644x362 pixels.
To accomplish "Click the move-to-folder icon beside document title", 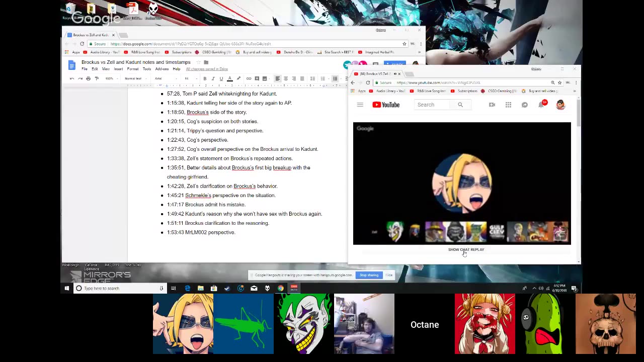I will point(206,62).
